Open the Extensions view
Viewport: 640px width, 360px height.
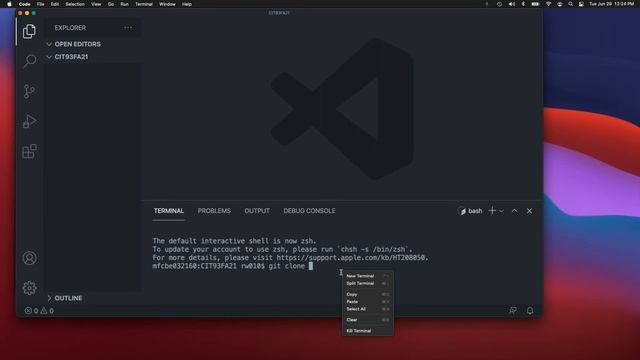[29, 151]
